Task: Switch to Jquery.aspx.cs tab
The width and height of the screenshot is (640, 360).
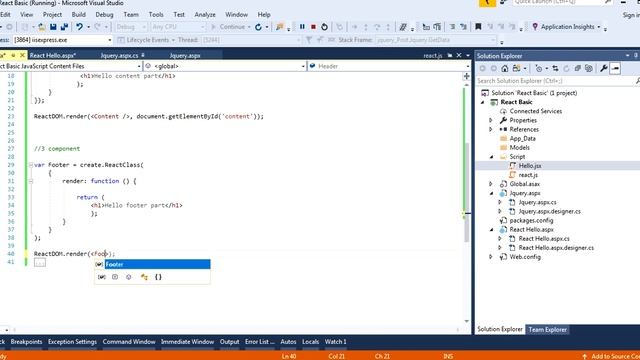Action: pos(119,56)
